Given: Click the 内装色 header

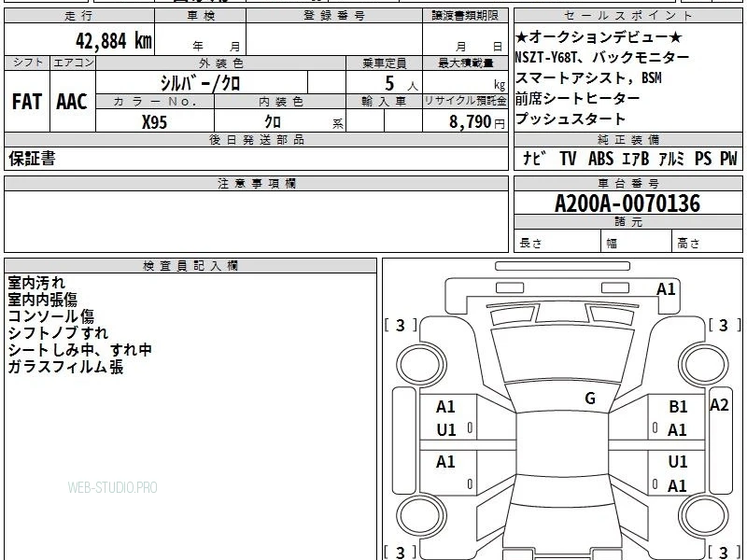Looking at the screenshot, I should pyautogui.click(x=281, y=102).
